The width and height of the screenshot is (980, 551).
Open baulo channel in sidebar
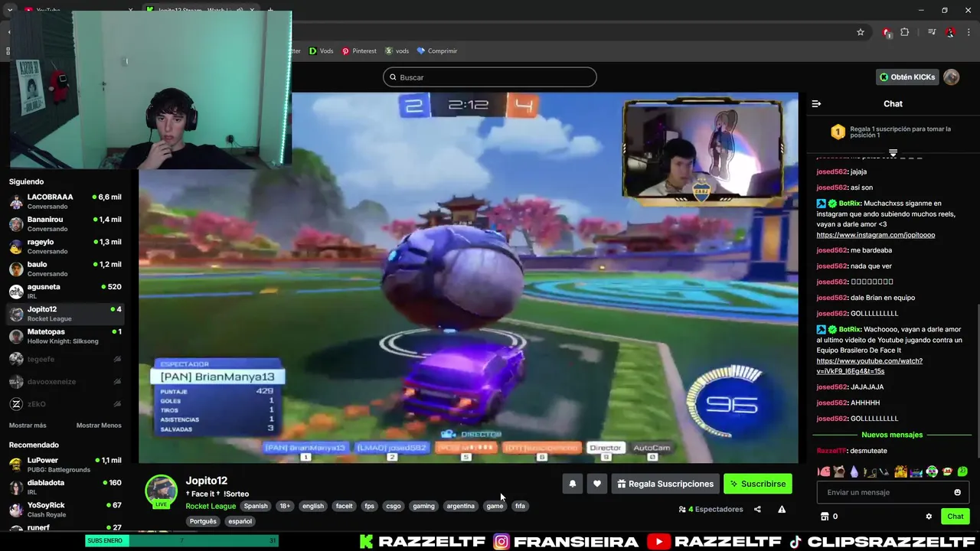[65, 269]
